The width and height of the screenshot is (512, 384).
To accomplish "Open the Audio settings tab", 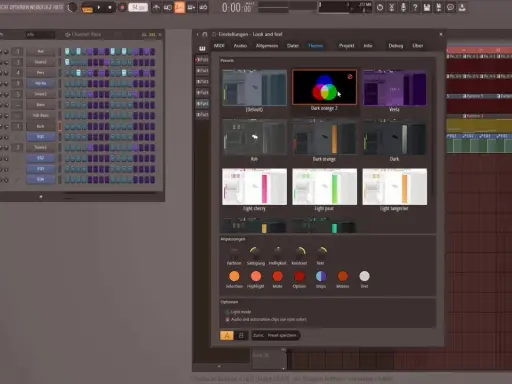I will [240, 46].
